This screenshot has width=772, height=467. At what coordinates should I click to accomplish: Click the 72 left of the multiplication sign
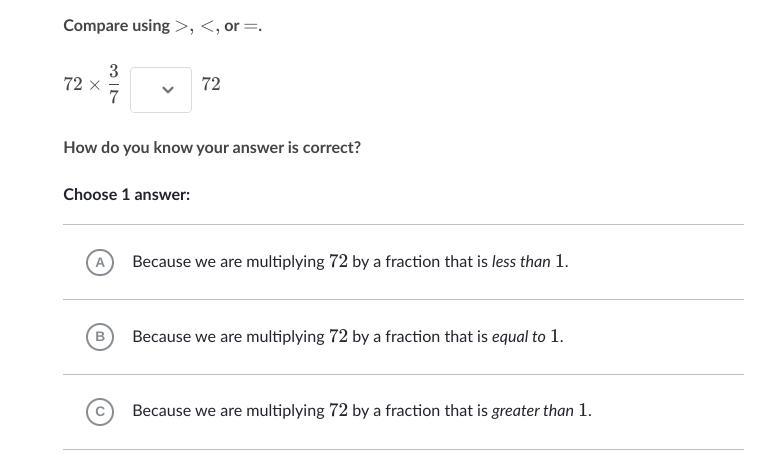[73, 85]
